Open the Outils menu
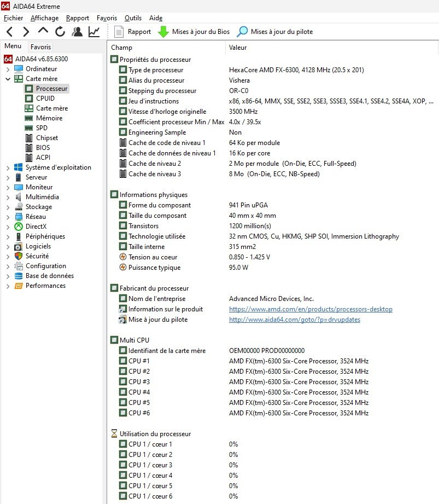Screen dimensions: 439x504 (133, 18)
